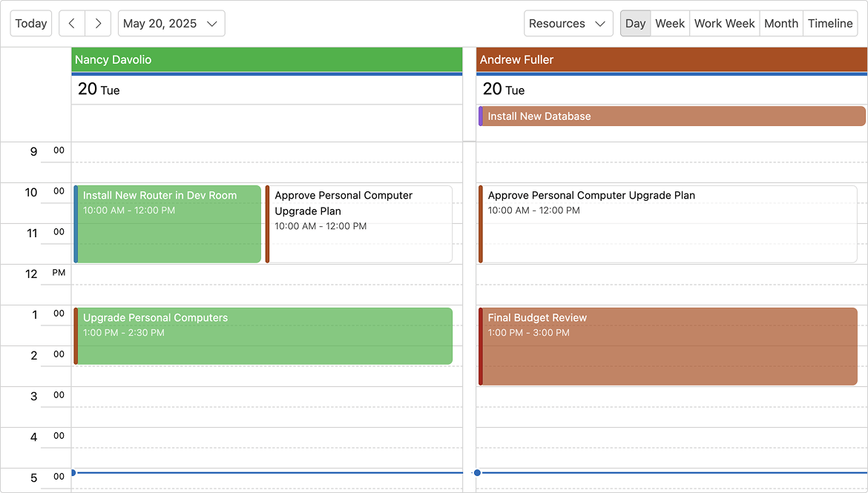
Task: Open the Install New Database all-day event
Action: coord(671,116)
